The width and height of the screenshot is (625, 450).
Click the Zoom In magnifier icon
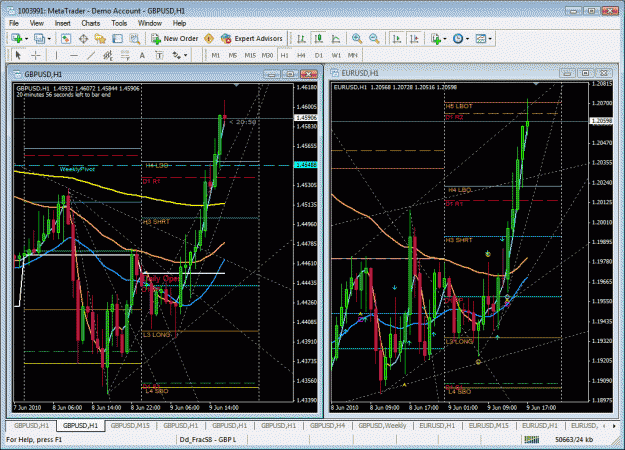click(357, 39)
